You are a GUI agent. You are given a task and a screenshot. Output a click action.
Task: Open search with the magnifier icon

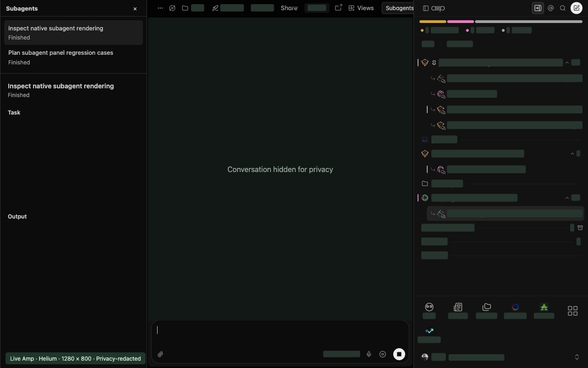pos(563,8)
